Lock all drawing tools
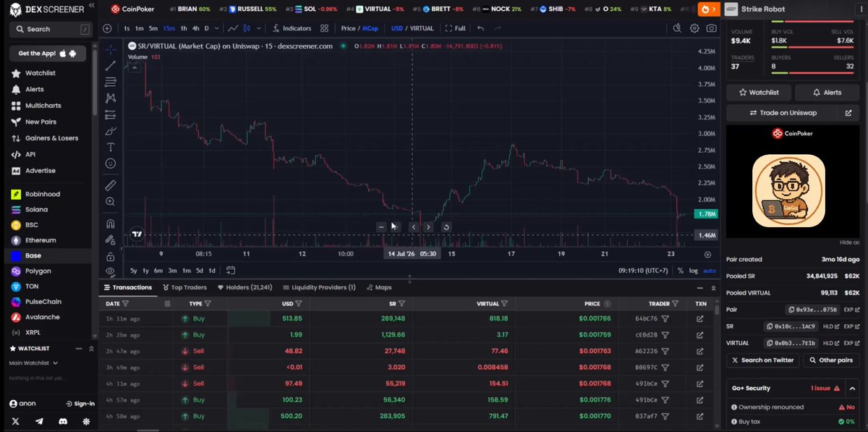The image size is (868, 432). pyautogui.click(x=111, y=256)
